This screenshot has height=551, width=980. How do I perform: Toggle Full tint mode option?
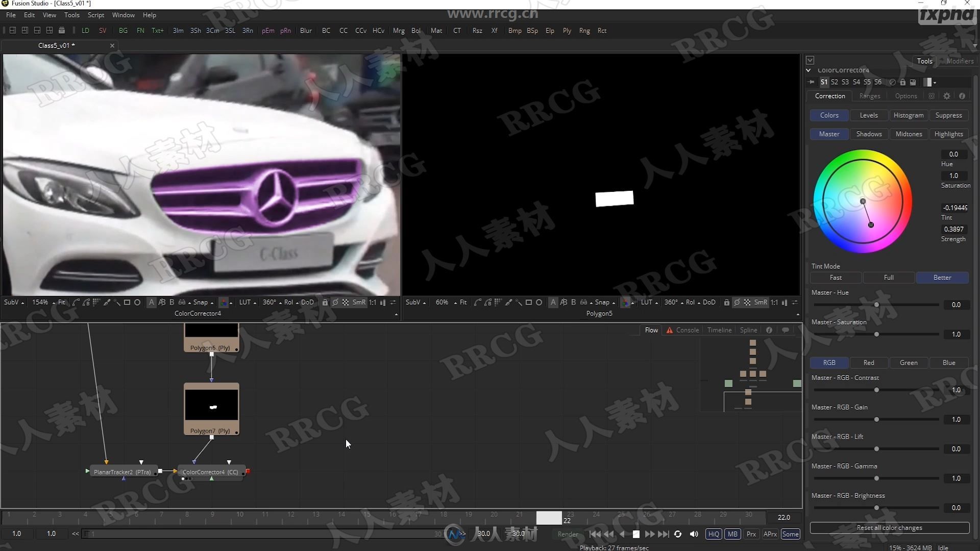point(890,277)
